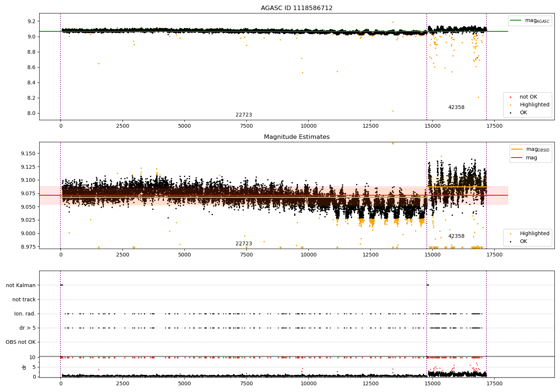560x392 pixels.
Task: Select the mag AGASC legend entry
Action: pos(530,21)
